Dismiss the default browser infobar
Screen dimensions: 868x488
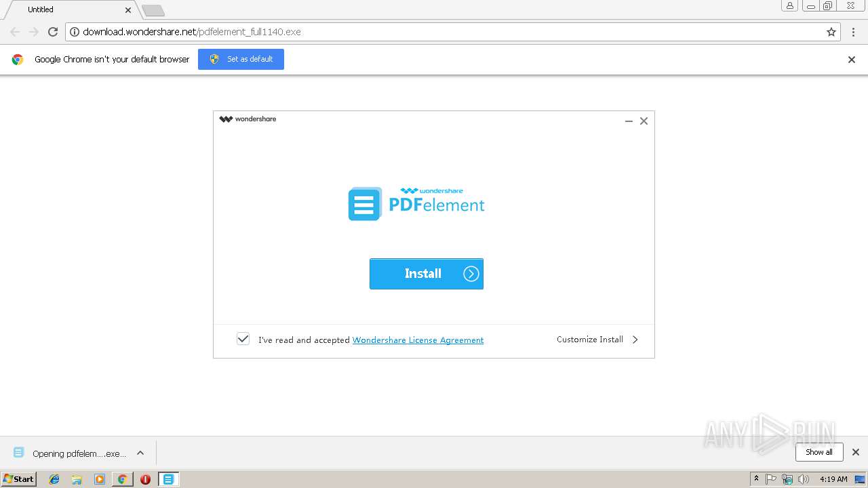tap(852, 60)
